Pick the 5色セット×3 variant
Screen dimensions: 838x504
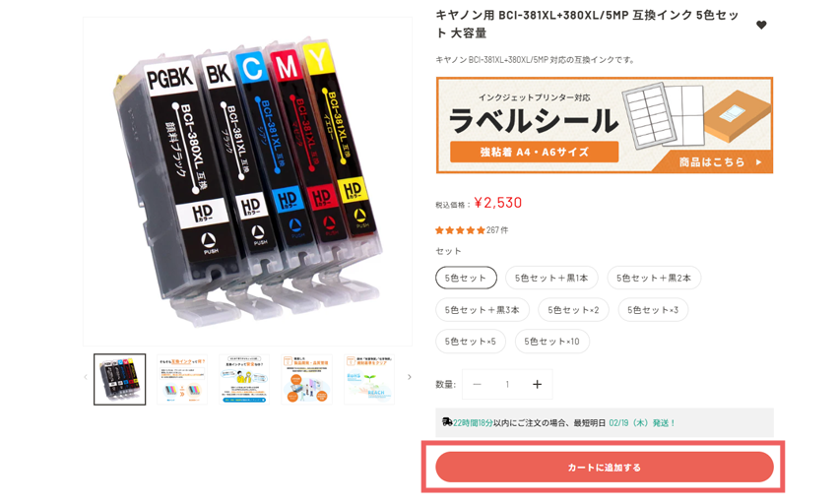click(653, 310)
